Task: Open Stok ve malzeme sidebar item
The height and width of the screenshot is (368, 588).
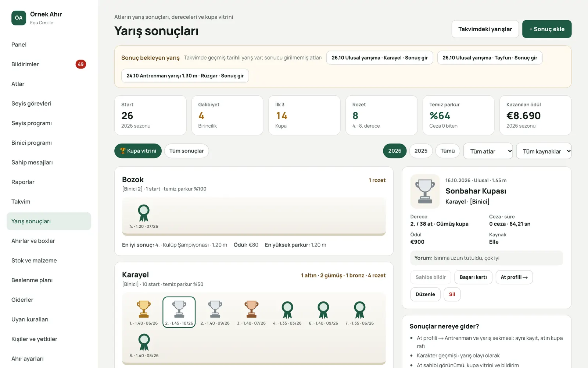Action: (49, 261)
